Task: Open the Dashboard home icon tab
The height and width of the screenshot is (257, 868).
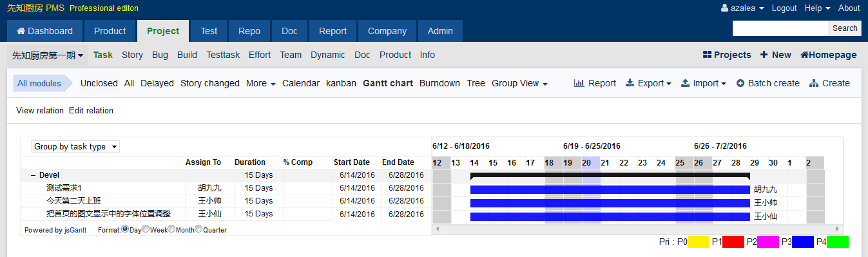Action: pyautogui.click(x=44, y=31)
